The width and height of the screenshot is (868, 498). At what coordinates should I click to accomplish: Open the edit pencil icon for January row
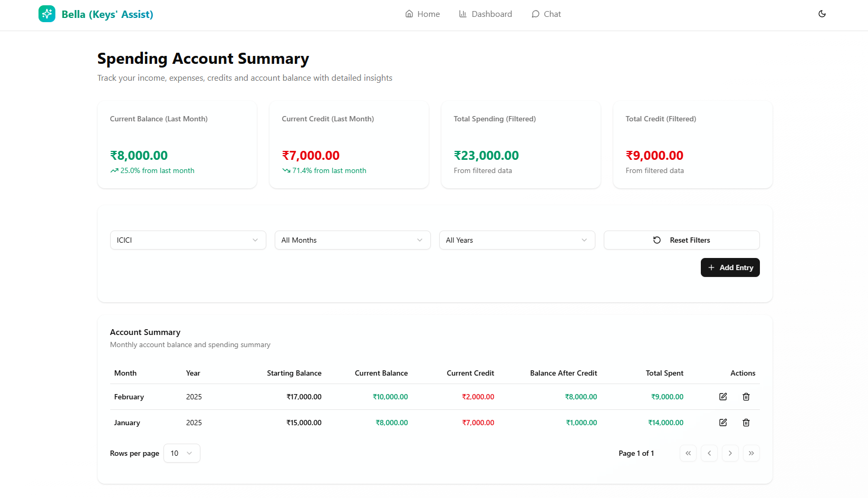pos(723,422)
